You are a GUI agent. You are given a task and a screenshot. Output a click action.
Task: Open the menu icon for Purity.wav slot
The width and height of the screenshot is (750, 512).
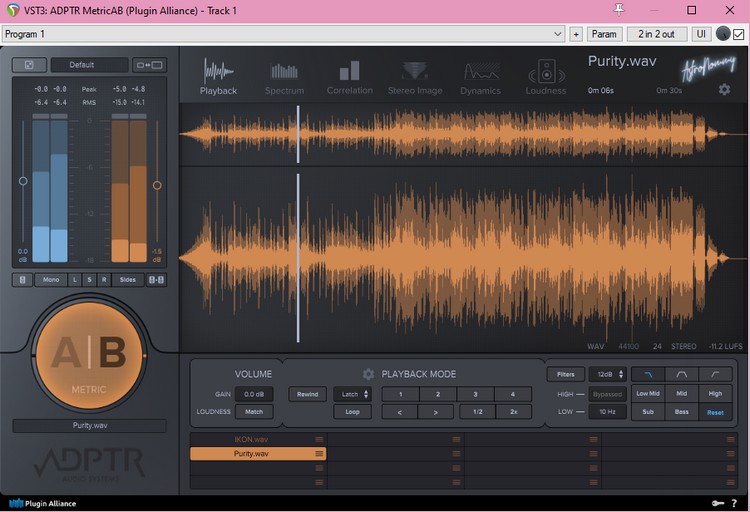(x=319, y=454)
